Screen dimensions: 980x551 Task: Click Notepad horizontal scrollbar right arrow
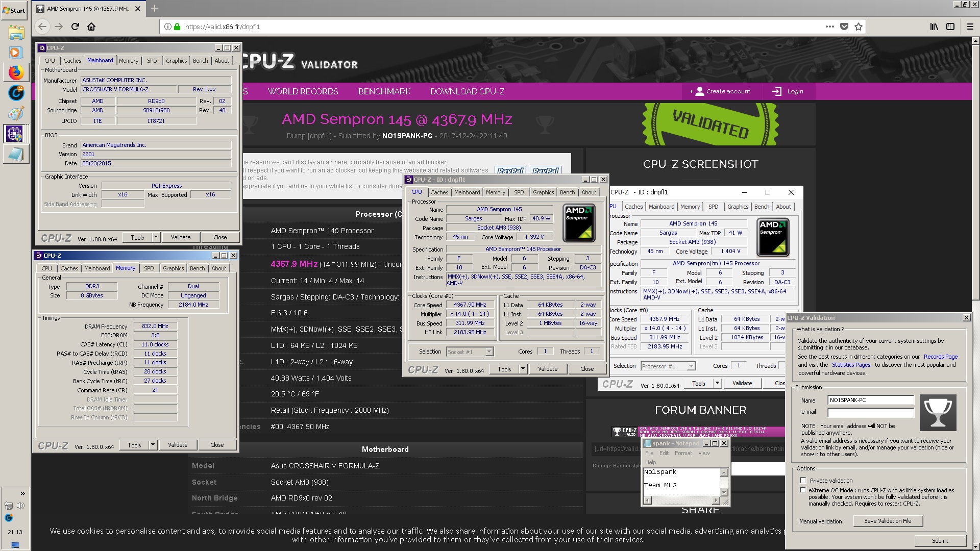(716, 500)
